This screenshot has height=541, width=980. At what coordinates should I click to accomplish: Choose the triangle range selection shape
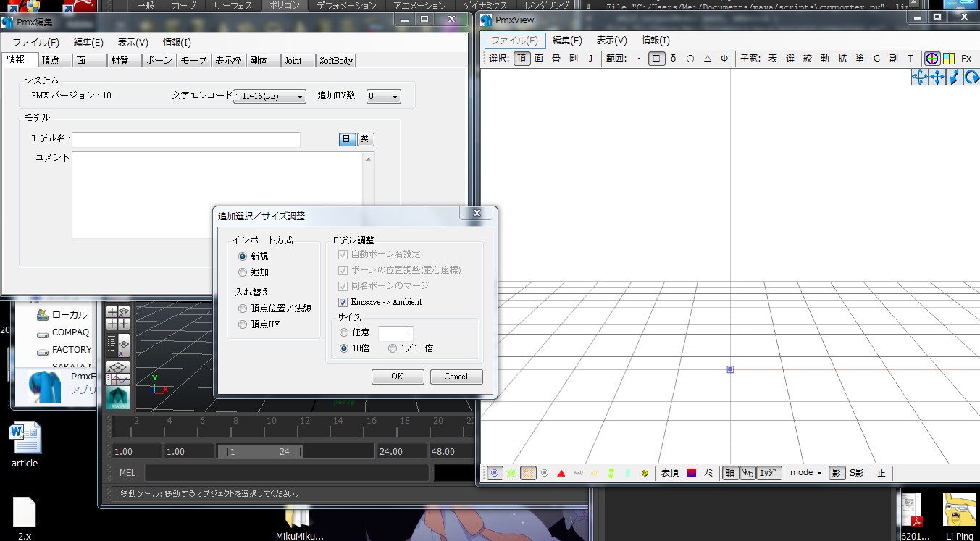pos(708,59)
